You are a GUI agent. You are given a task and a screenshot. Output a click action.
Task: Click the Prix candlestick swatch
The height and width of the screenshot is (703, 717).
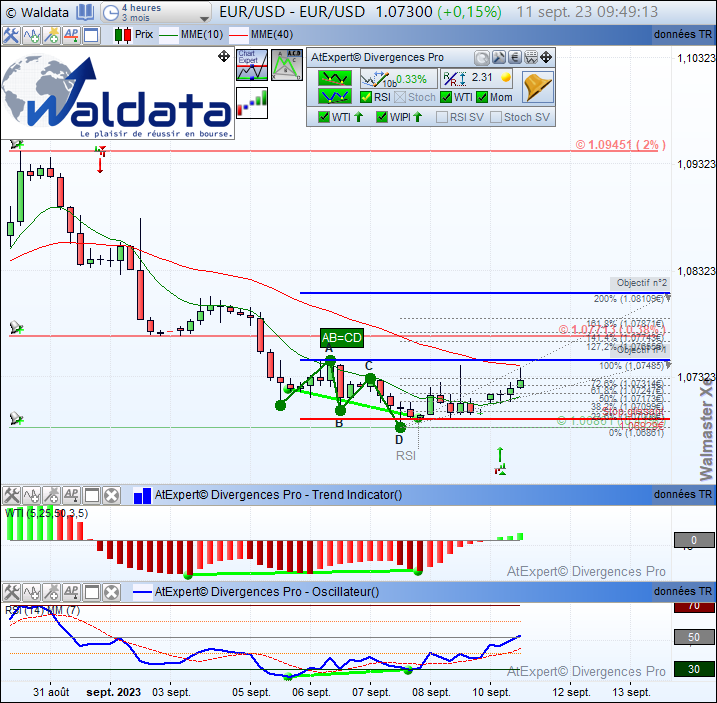coord(123,35)
